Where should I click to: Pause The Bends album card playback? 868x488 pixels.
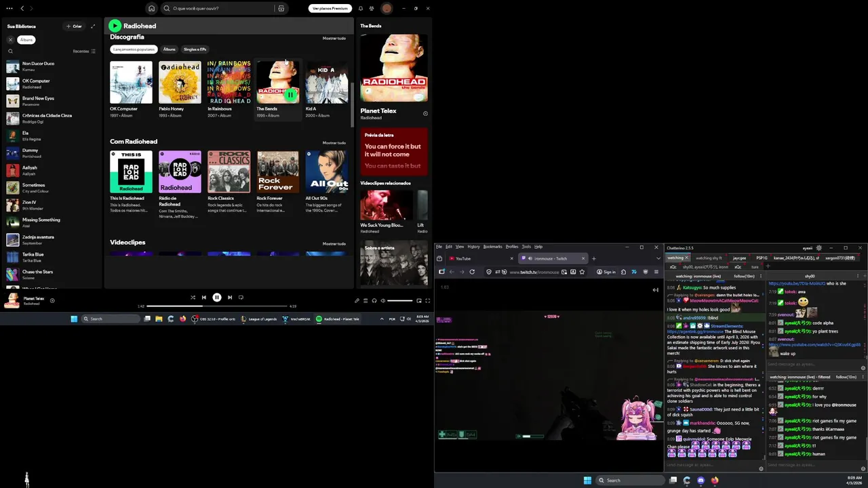290,95
